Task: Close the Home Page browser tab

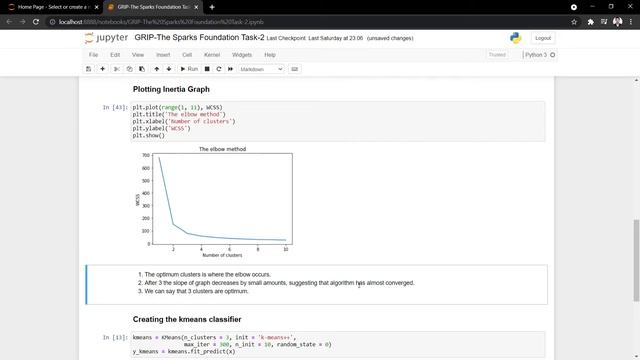Action: [97, 7]
